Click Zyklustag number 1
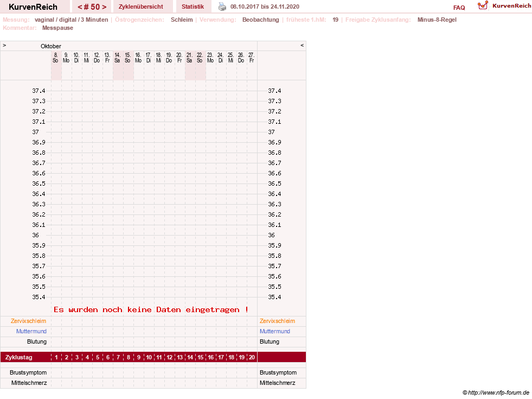The height and width of the screenshot is (399, 532). coord(56,357)
